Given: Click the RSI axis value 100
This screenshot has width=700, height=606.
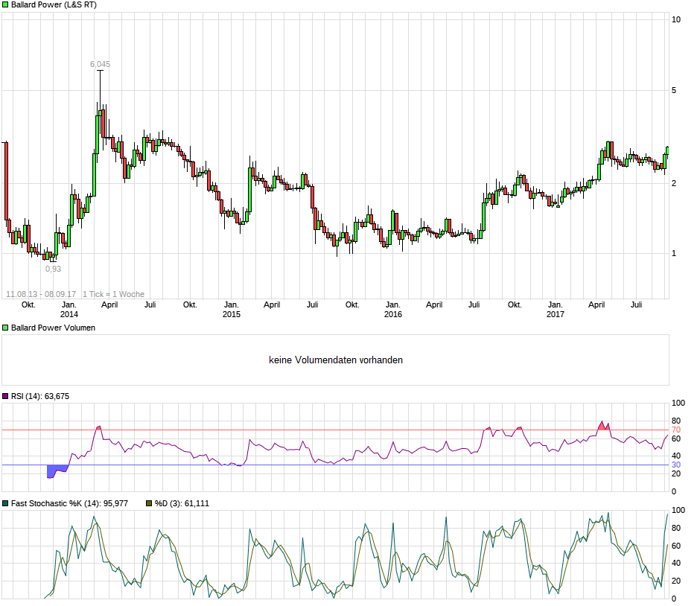Looking at the screenshot, I should point(678,403).
